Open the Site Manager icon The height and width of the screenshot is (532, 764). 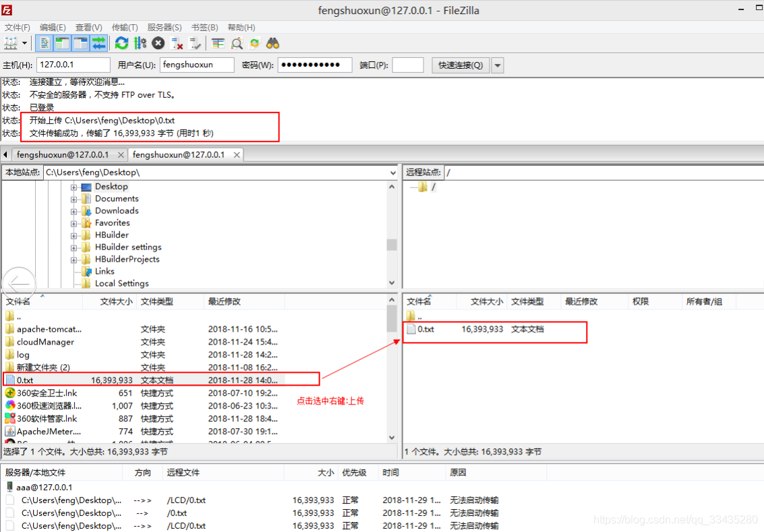(11, 43)
